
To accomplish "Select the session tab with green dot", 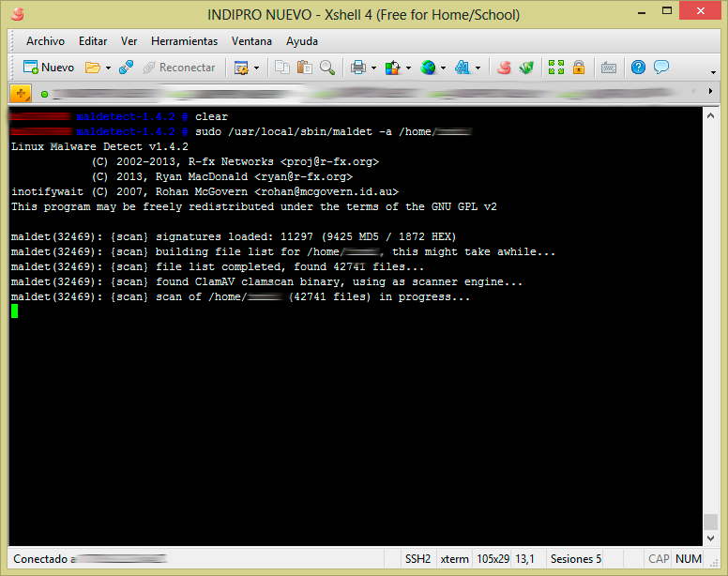I will click(x=45, y=94).
